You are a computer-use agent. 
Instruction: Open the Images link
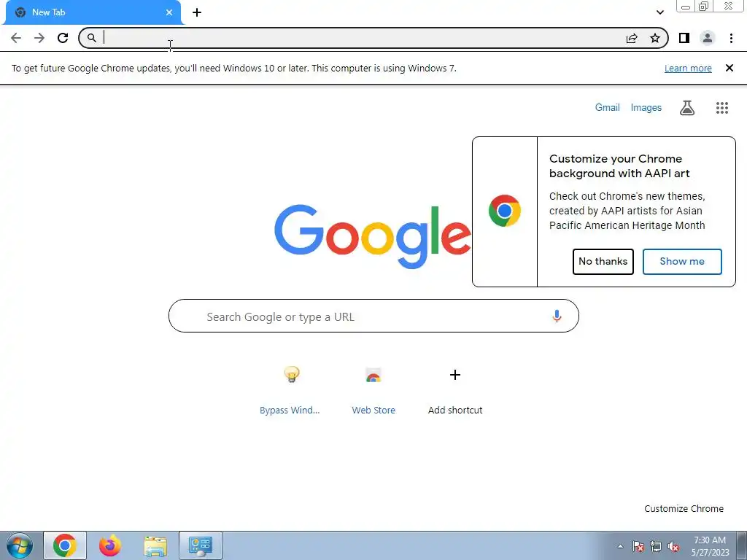point(646,108)
